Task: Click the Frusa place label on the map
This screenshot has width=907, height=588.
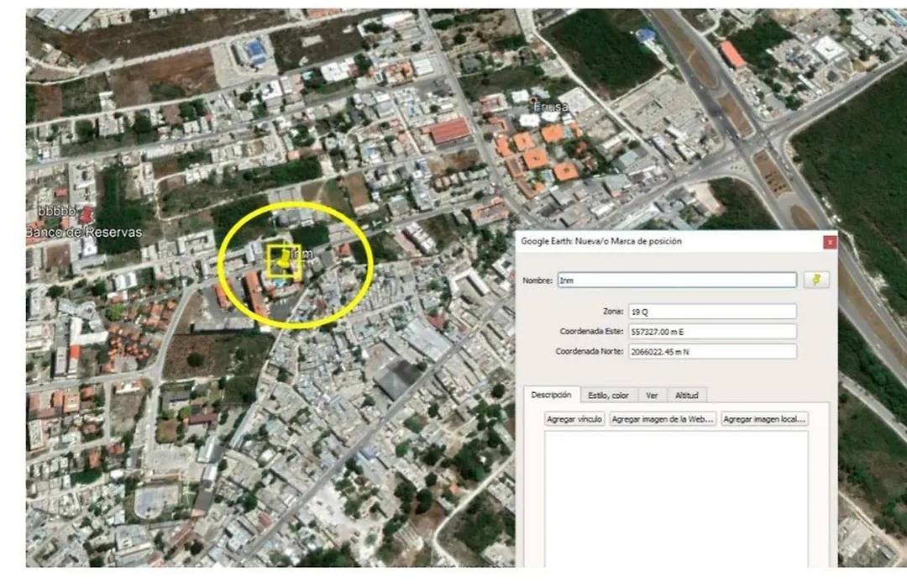Action: (551, 107)
